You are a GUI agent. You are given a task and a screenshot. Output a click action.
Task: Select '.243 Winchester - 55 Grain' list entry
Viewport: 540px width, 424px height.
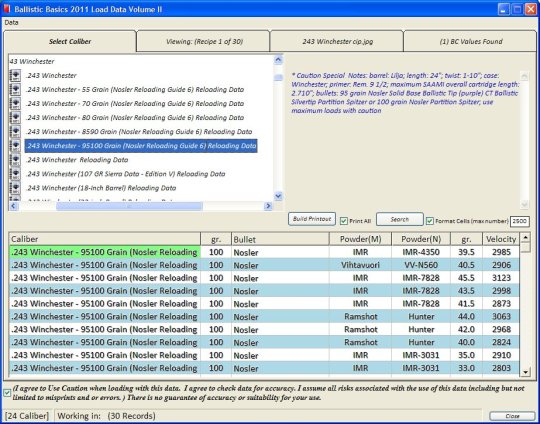[x=135, y=90]
